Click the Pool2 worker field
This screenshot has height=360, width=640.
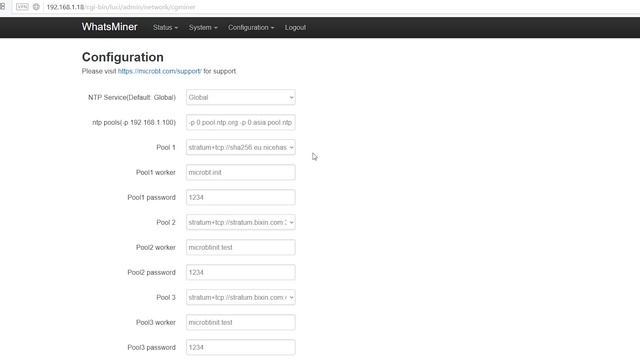pyautogui.click(x=240, y=247)
